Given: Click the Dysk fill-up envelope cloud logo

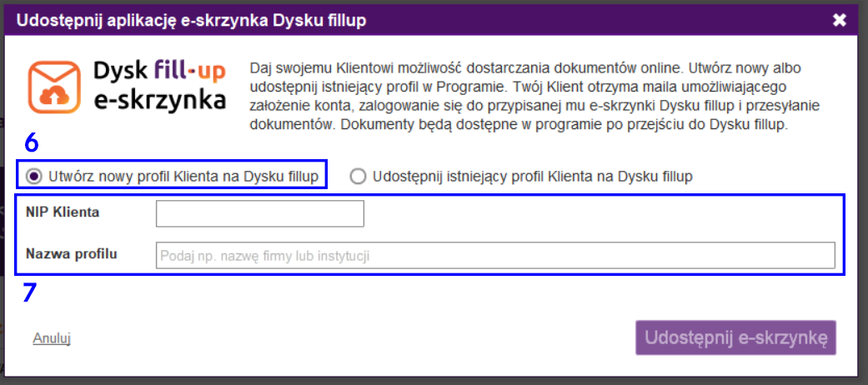Looking at the screenshot, I should 54,87.
